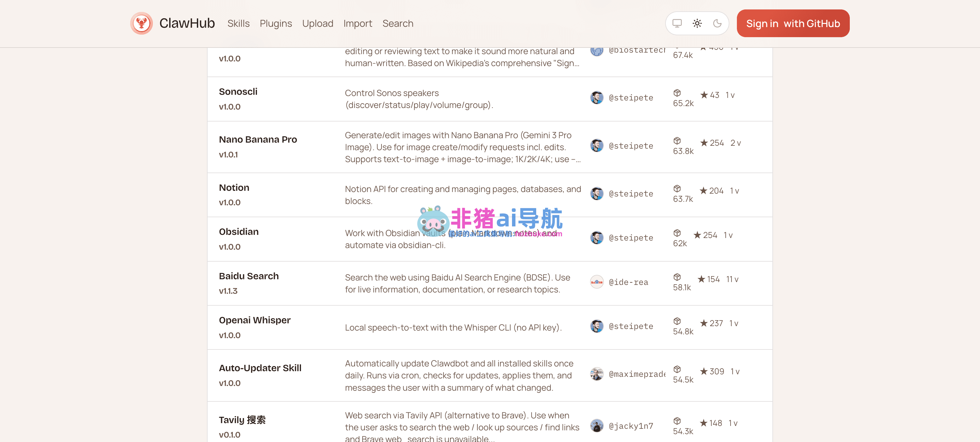The width and height of the screenshot is (980, 442).
Task: Click the @ide-rea author handle
Action: point(628,282)
